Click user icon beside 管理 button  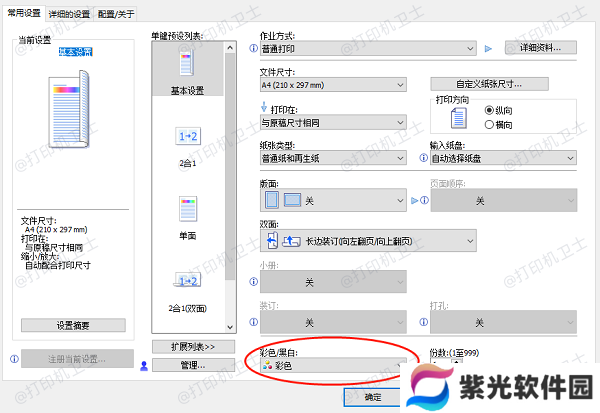(144, 366)
